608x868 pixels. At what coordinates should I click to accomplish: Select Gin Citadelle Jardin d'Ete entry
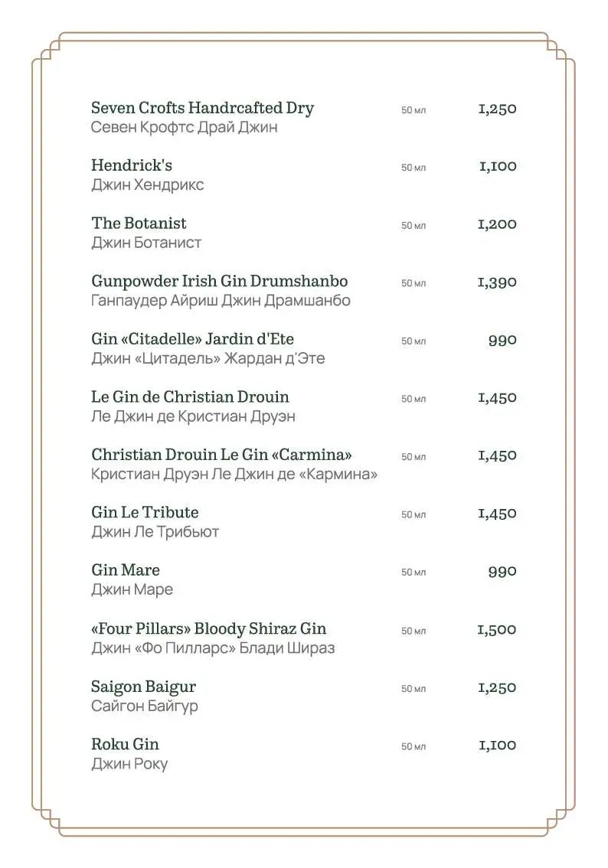(193, 339)
